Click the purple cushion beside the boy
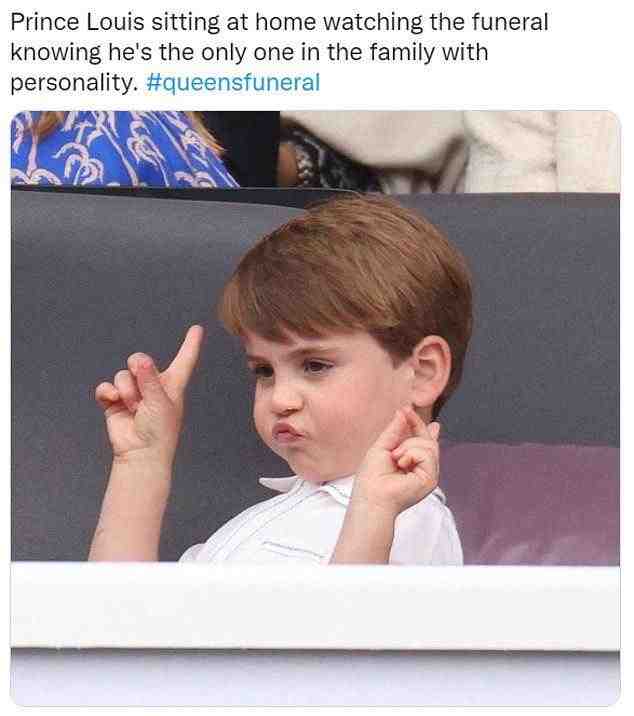 534,502
